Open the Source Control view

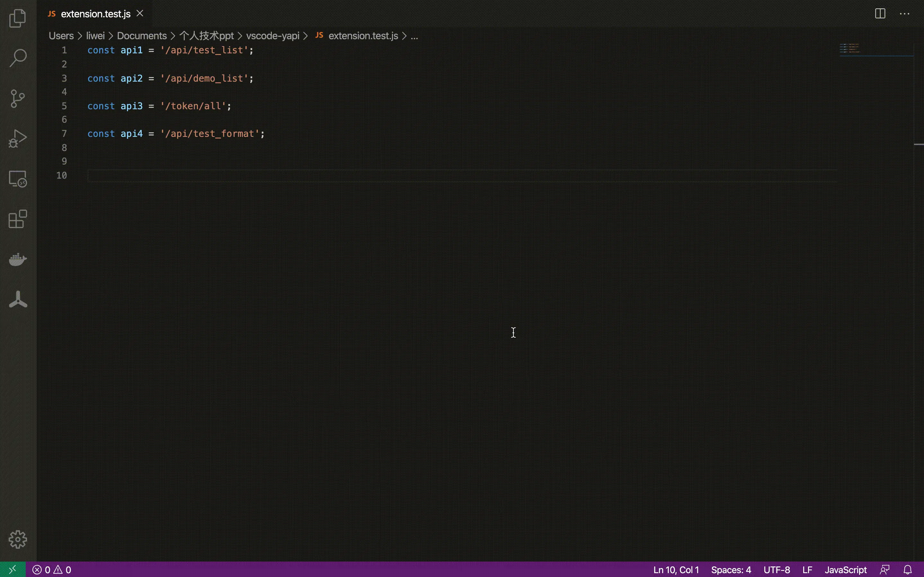tap(18, 98)
